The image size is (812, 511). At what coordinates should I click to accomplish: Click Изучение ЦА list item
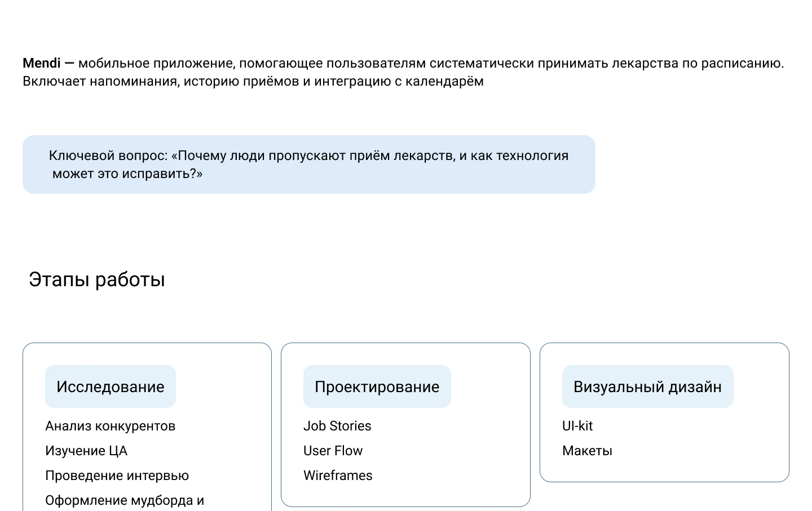tap(86, 451)
